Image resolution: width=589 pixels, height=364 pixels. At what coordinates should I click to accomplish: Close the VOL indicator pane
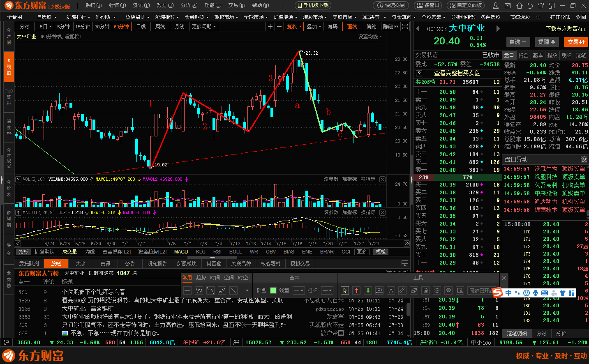tap(382, 179)
